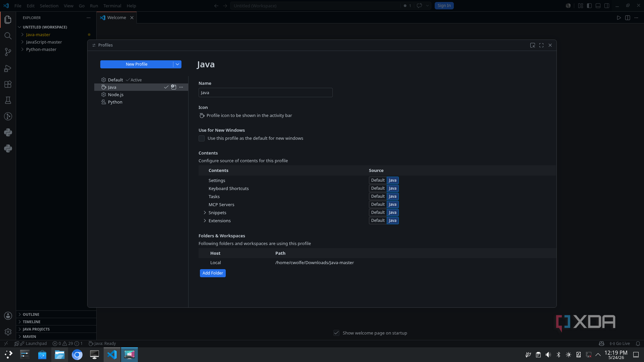
Task: Open the Manage gear in the activity bar
Action: pos(8,332)
